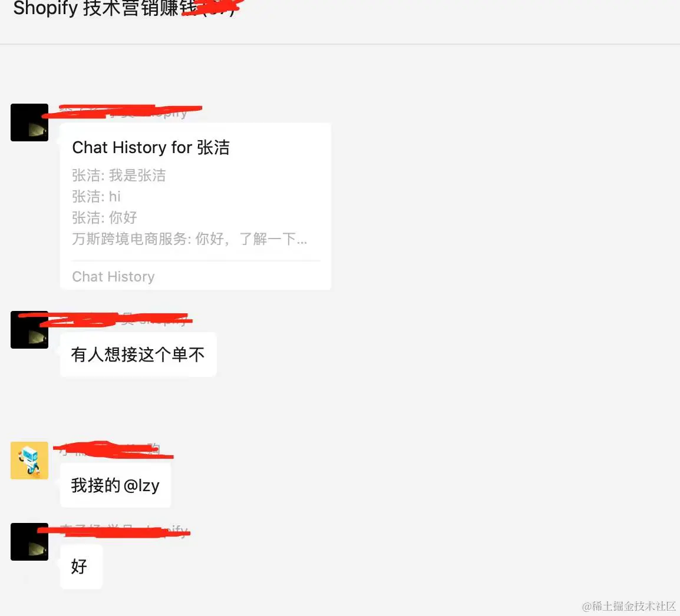Select the '我接的 @lzy' message bubble
Screen dimensions: 680x616
[115, 485]
